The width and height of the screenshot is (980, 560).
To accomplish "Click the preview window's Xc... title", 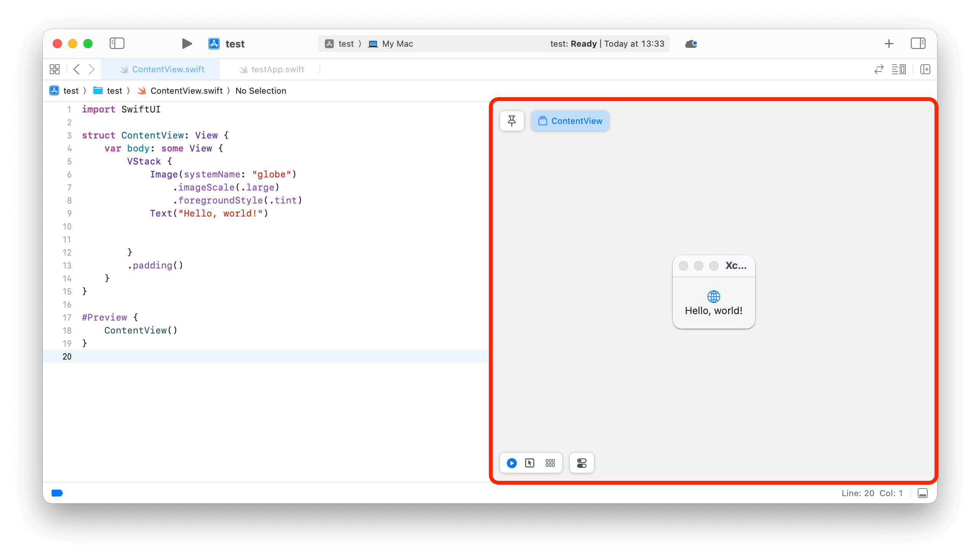I will point(736,266).
